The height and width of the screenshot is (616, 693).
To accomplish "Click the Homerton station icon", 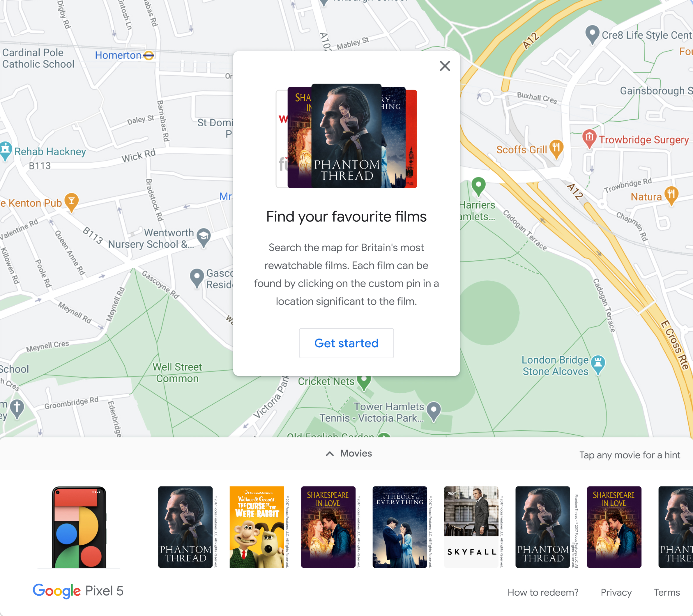I will click(148, 55).
